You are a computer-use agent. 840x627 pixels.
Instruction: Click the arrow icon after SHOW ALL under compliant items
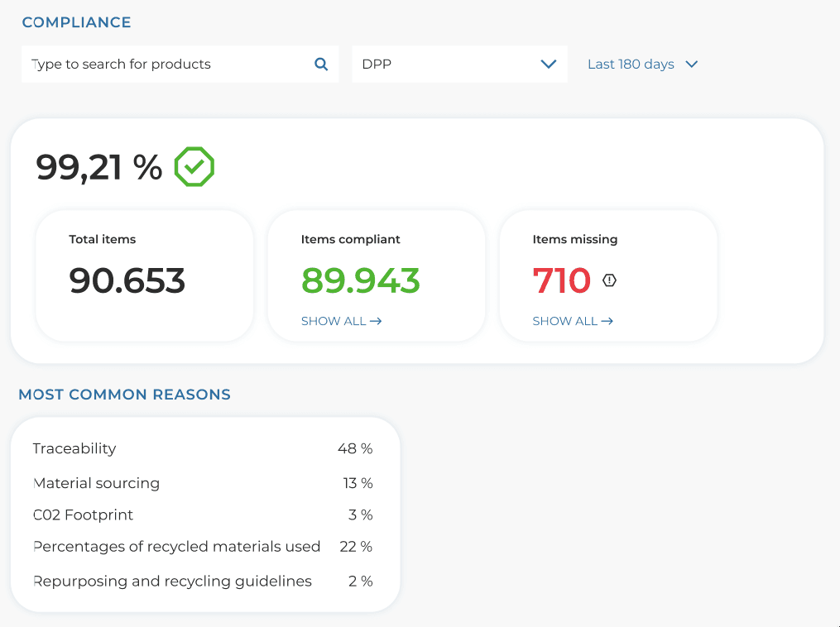pos(375,321)
